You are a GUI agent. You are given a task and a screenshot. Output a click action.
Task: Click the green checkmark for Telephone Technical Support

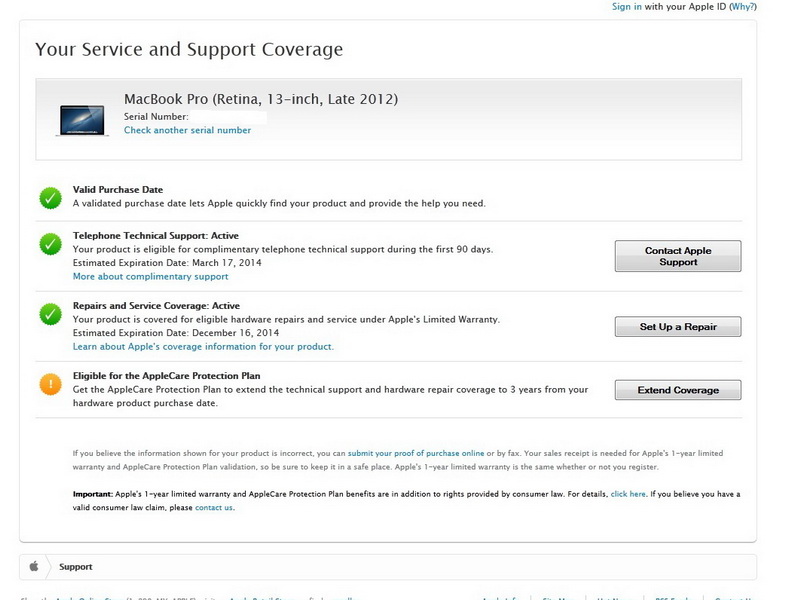point(50,243)
